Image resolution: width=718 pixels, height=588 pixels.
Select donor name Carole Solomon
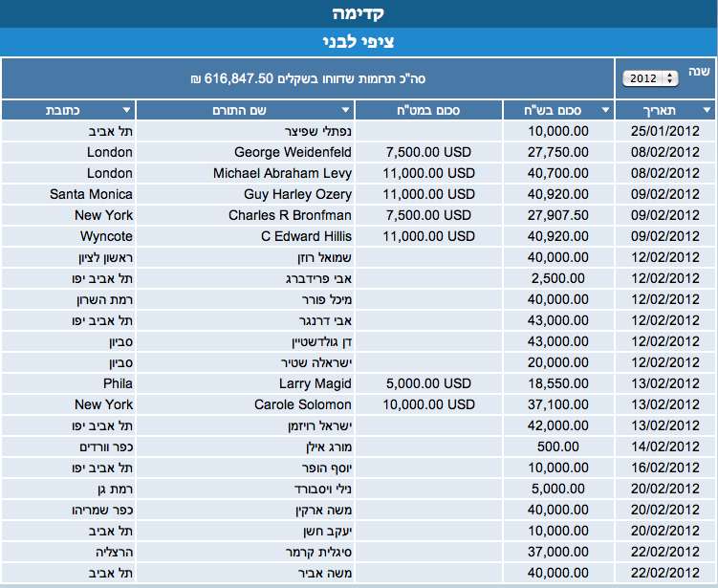pyautogui.click(x=303, y=404)
